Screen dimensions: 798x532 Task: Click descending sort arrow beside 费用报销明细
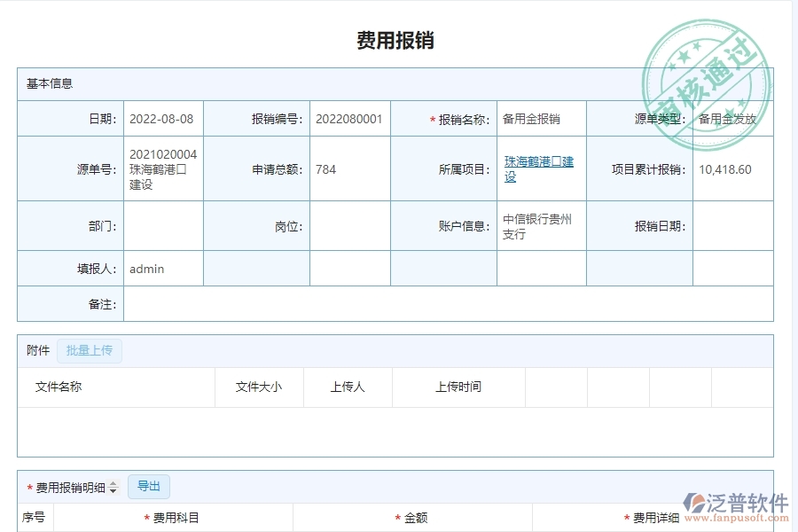[x=113, y=492]
